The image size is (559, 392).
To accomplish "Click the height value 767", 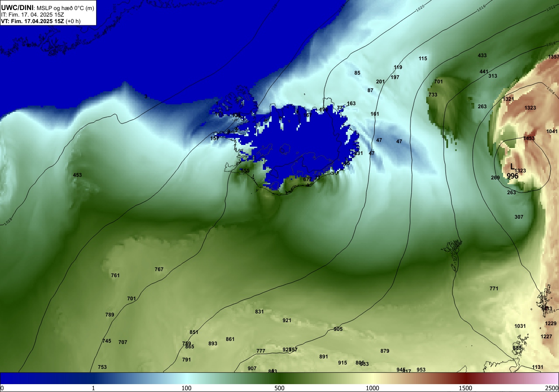I will coord(159,269).
